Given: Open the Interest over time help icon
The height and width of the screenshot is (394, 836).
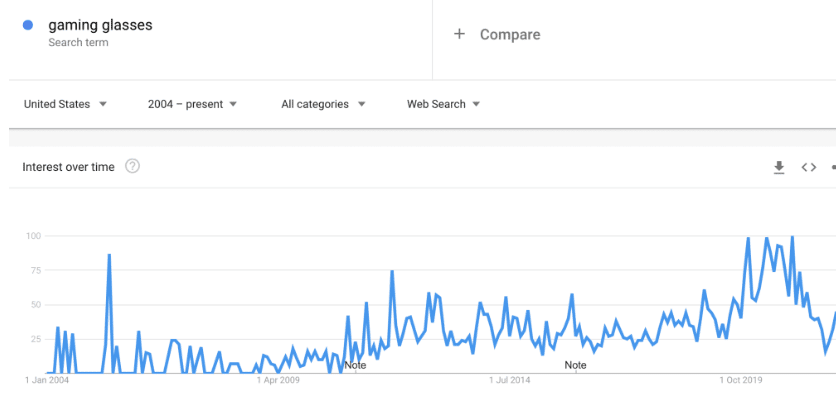Looking at the screenshot, I should coord(132,167).
